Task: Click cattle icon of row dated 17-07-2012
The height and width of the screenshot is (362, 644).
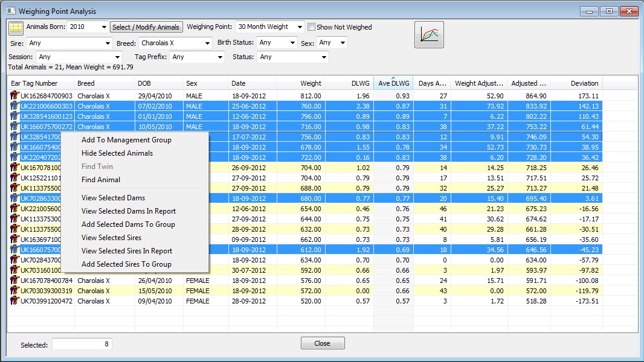Action: point(14,136)
